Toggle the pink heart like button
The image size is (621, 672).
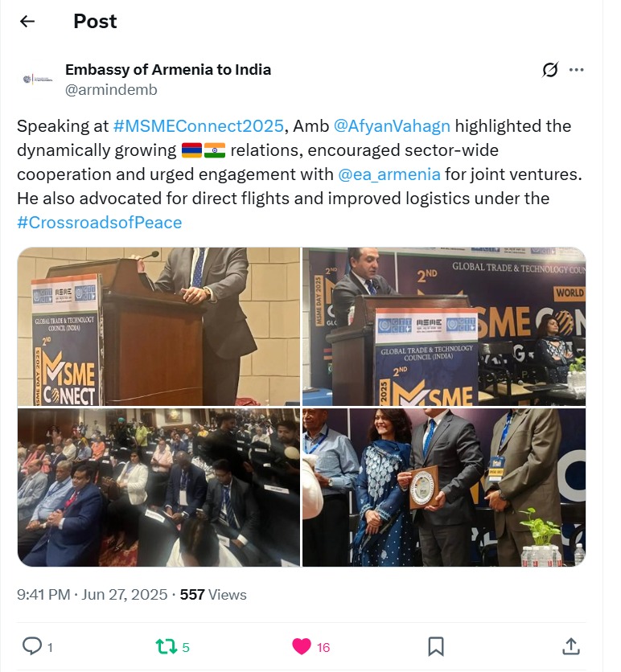coord(302,646)
